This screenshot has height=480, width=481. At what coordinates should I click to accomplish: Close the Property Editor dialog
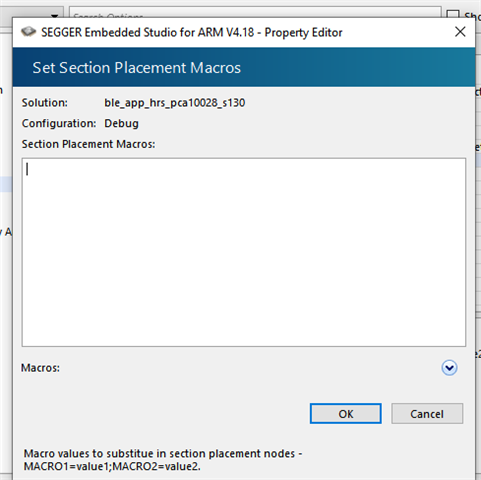460,32
